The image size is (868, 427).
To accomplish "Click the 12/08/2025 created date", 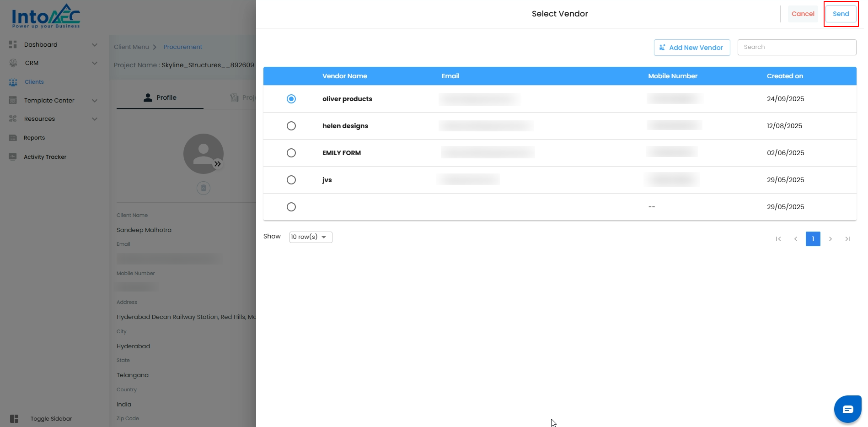I will coord(784,126).
